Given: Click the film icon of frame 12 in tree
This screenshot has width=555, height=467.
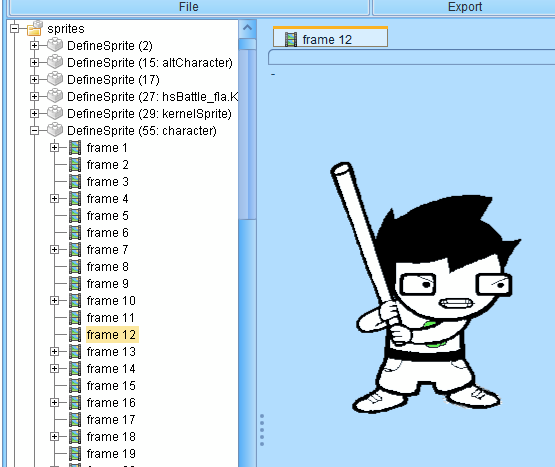Looking at the screenshot, I should click(x=75, y=335).
